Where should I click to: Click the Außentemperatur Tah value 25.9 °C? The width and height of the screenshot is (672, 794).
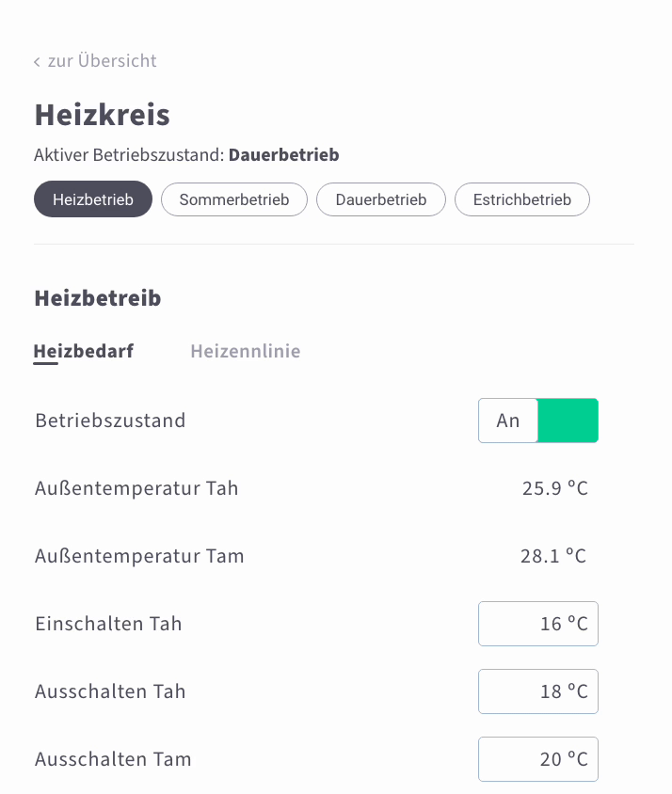[555, 488]
